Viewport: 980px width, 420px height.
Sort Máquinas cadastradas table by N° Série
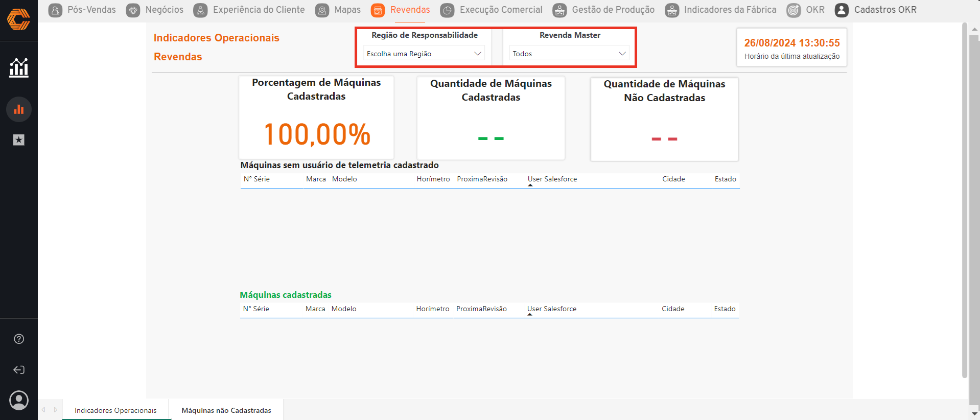(256, 309)
